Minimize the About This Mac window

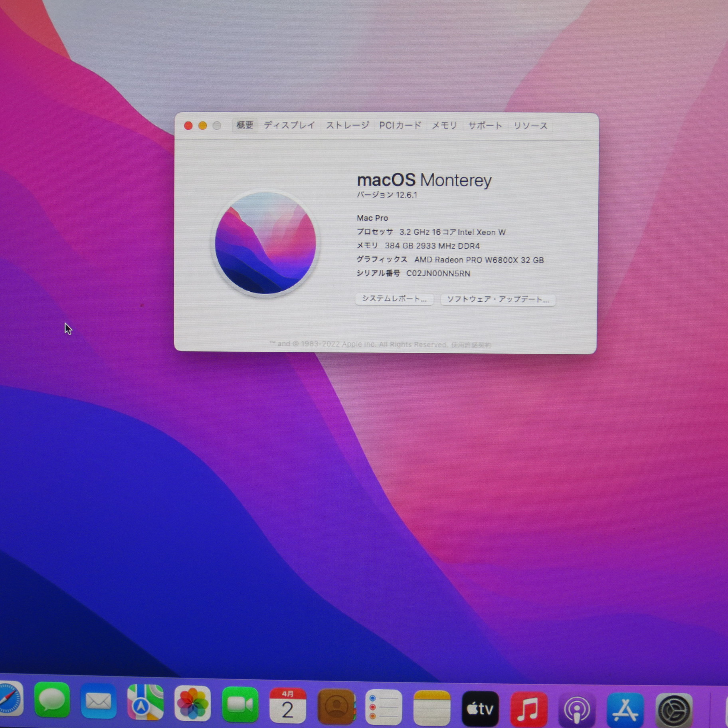coord(203,126)
